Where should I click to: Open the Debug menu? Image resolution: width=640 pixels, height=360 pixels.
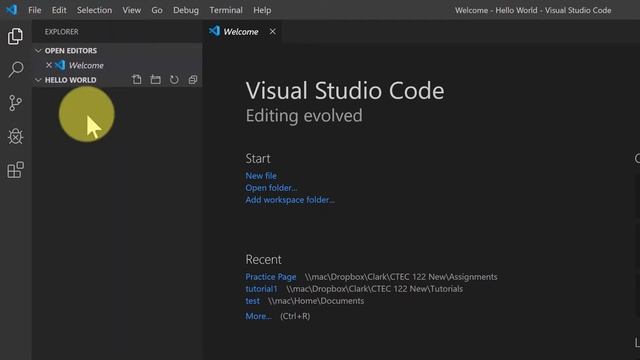point(186,10)
